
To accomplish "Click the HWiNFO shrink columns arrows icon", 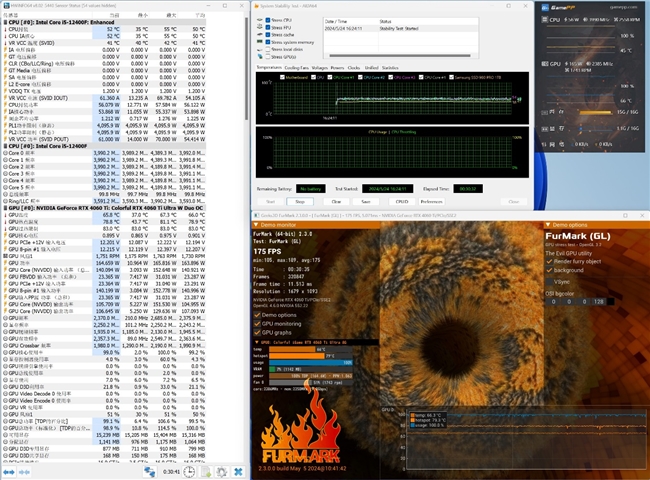I will (24, 472).
